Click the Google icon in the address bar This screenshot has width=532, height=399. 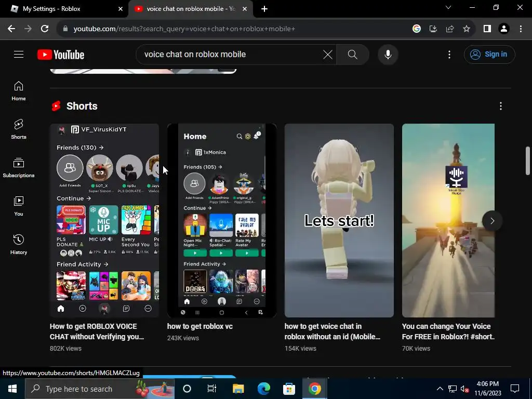click(x=416, y=29)
